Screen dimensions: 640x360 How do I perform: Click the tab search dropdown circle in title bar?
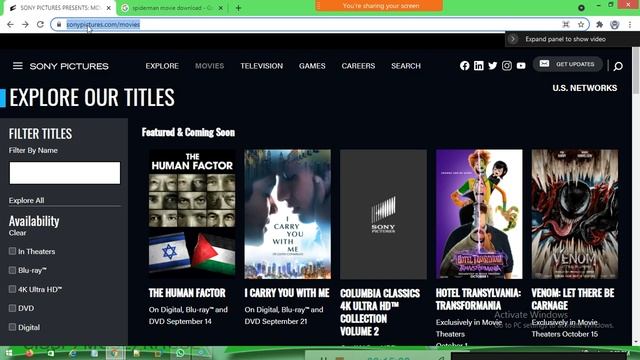tap(581, 8)
